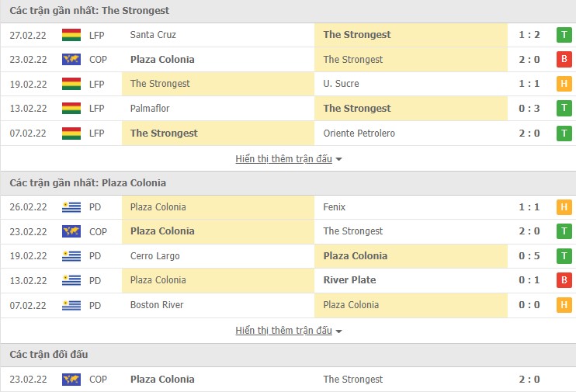Viewport: 576px width, 392px height.
Task: Click orange H badge for Boston River match
Action: pos(564,305)
